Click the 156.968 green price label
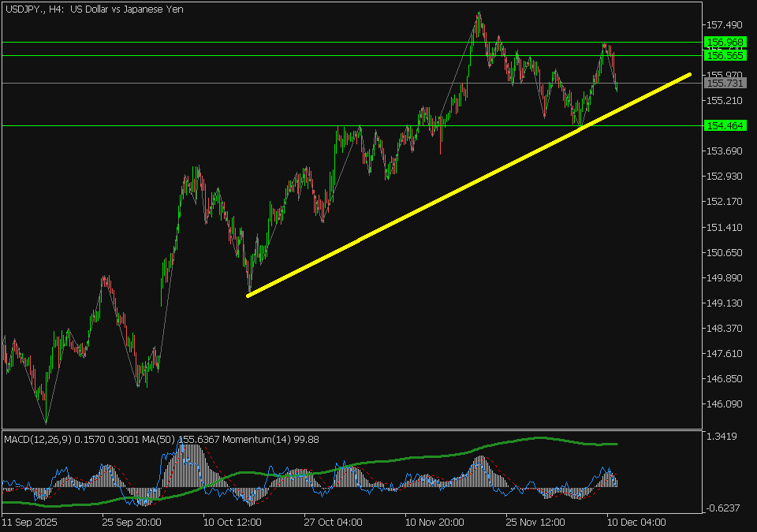Screen dimensions: 757x532 click(x=725, y=42)
